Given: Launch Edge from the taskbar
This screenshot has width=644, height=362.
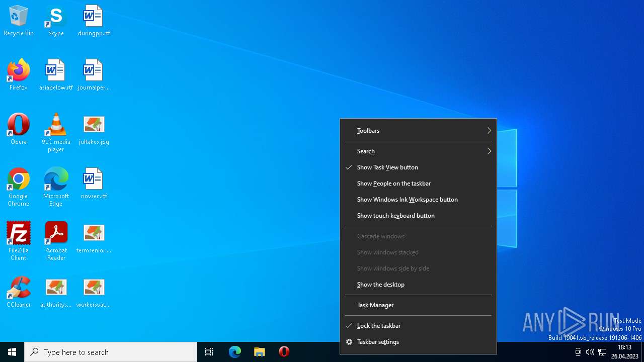Looking at the screenshot, I should coord(235,352).
